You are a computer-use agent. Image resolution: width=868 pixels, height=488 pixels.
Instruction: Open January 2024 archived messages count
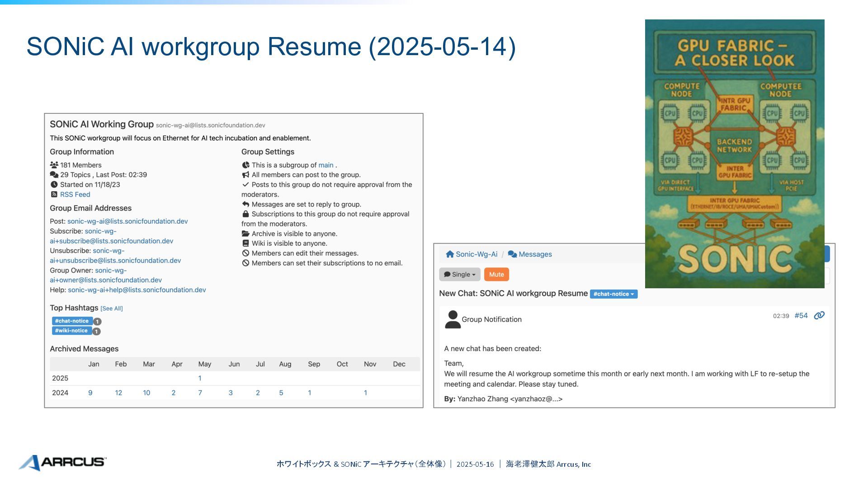[x=90, y=393]
